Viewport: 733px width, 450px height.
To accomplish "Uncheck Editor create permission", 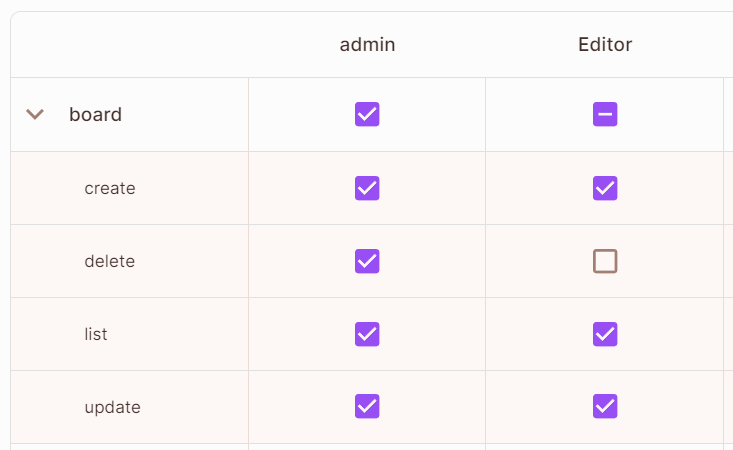I will [x=605, y=188].
